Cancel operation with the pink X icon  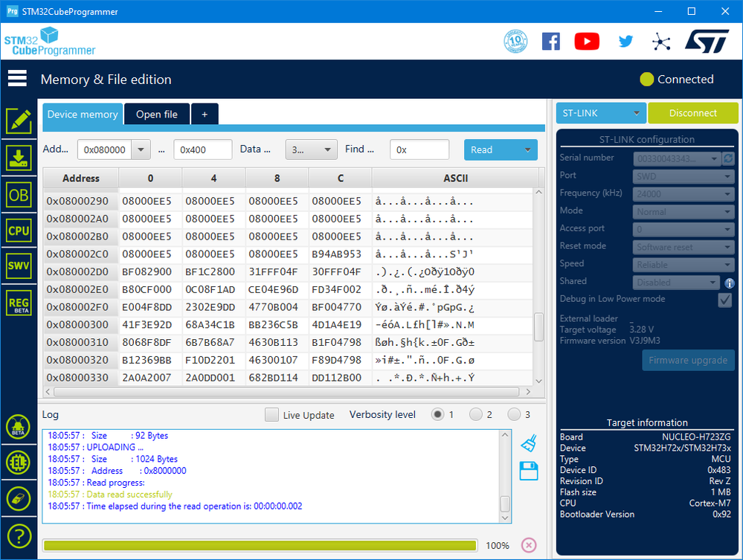point(529,545)
